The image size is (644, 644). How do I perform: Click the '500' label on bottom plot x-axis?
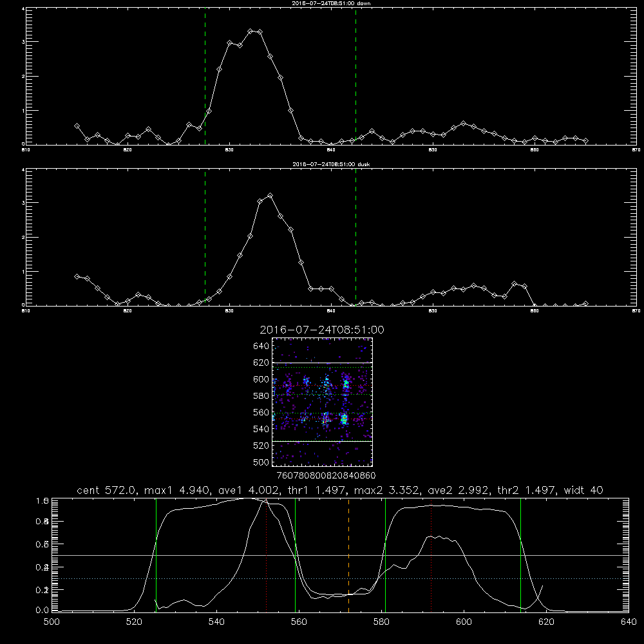coord(52,622)
